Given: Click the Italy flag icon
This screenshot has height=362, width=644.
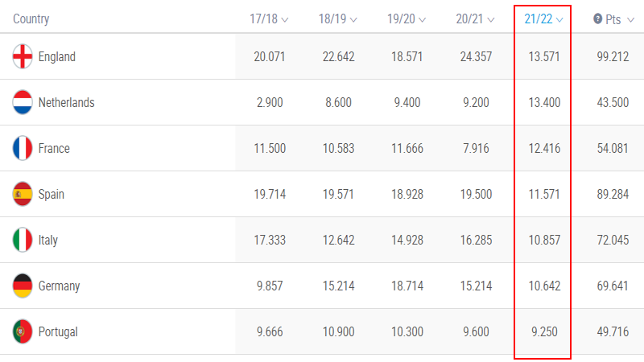Looking at the screenshot, I should point(23,240).
